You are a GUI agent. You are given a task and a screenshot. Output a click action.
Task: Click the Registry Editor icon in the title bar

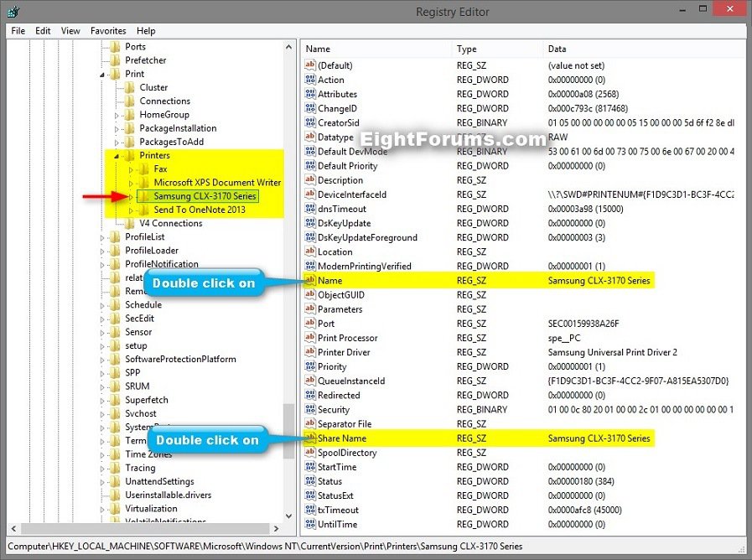click(x=12, y=11)
